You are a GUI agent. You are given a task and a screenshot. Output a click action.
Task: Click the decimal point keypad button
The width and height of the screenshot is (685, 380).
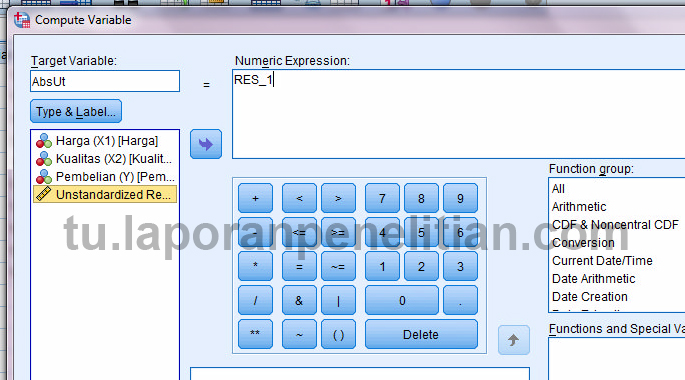point(460,300)
